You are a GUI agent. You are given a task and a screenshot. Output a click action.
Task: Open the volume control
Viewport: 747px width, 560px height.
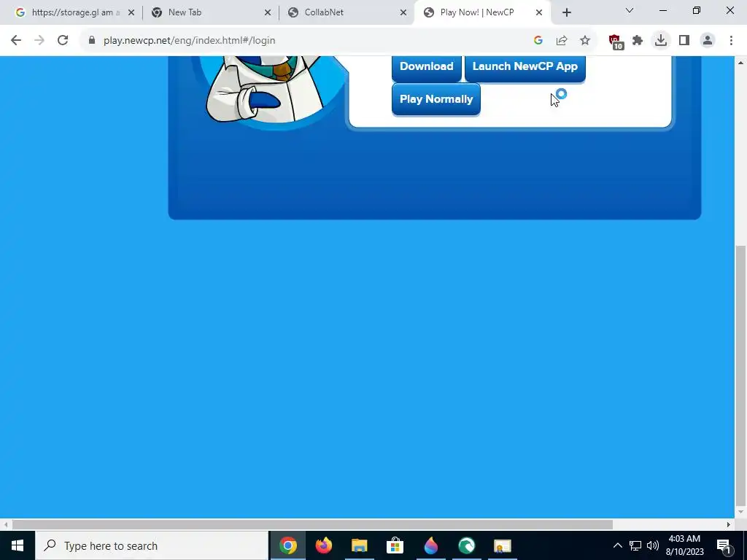tap(653, 545)
